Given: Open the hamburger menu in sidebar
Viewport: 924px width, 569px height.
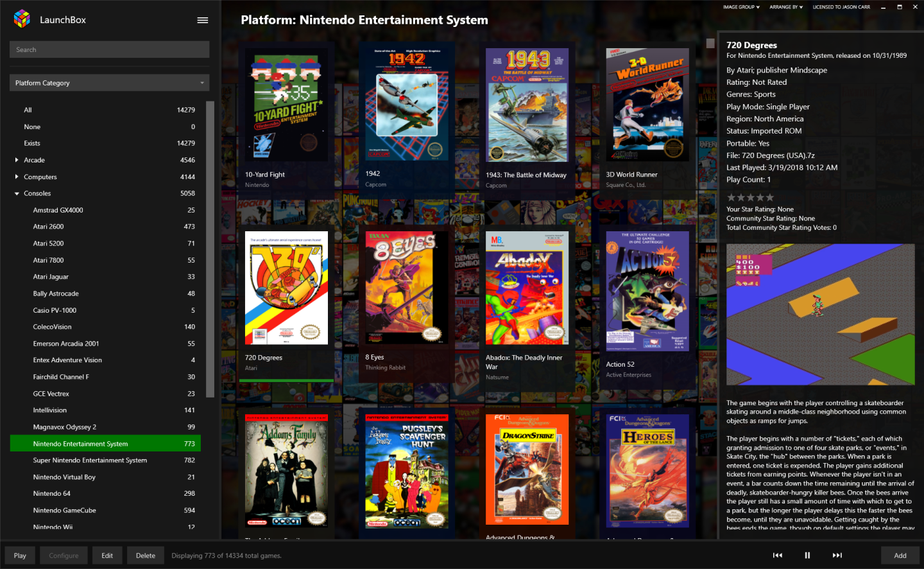Looking at the screenshot, I should [x=203, y=20].
